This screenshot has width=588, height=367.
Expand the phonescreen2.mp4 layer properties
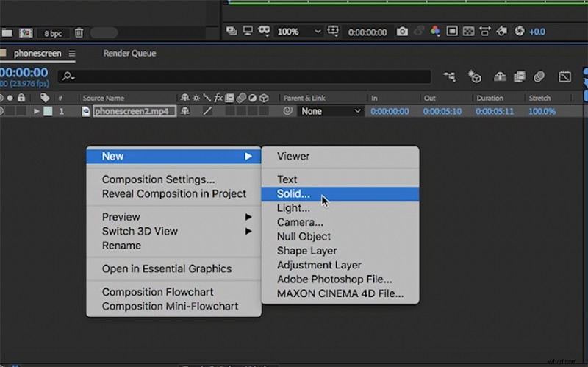coord(36,111)
